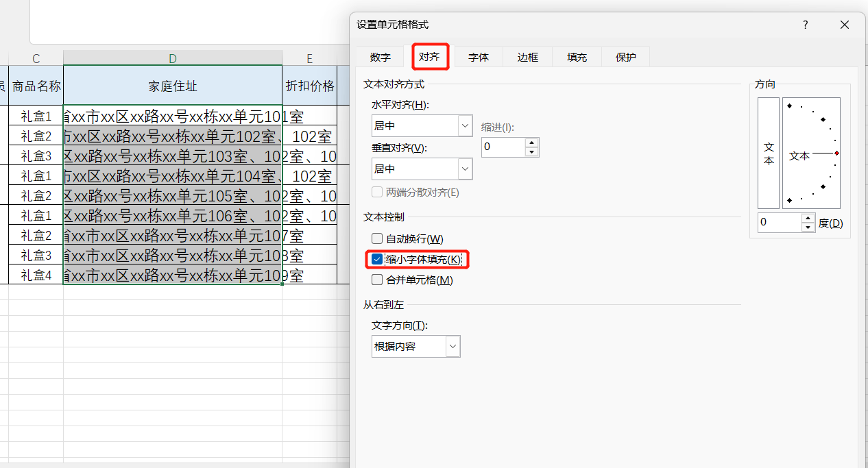The height and width of the screenshot is (468, 868).
Task: Click address cell ending with 107室
Action: [x=173, y=236]
